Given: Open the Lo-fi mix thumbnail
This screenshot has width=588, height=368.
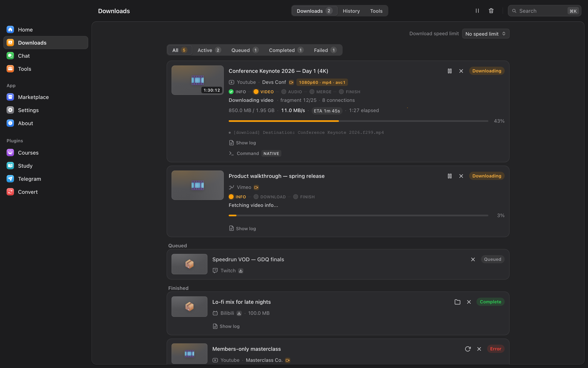Looking at the screenshot, I should pyautogui.click(x=189, y=307).
